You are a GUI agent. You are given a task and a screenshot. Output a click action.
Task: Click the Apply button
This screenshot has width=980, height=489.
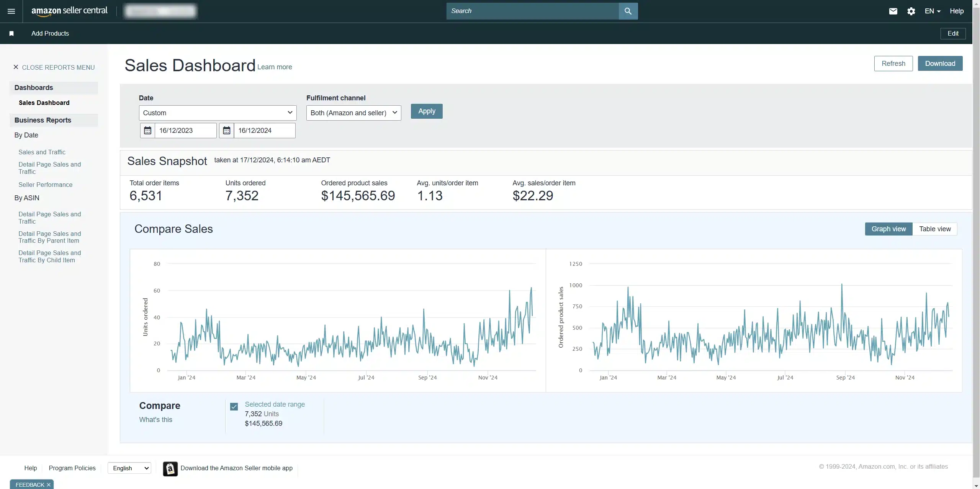[427, 111]
